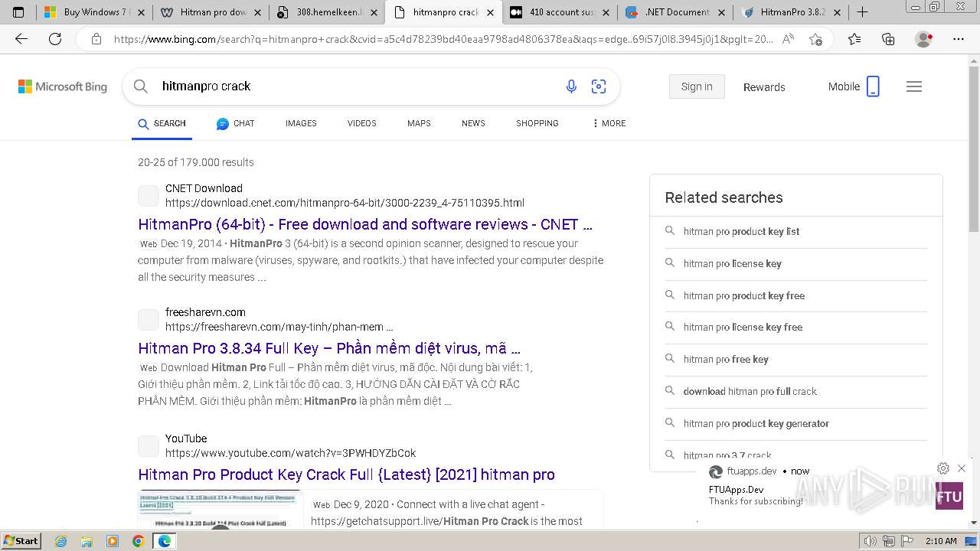Open HitmanPro (64-bit) CNET result

(365, 224)
